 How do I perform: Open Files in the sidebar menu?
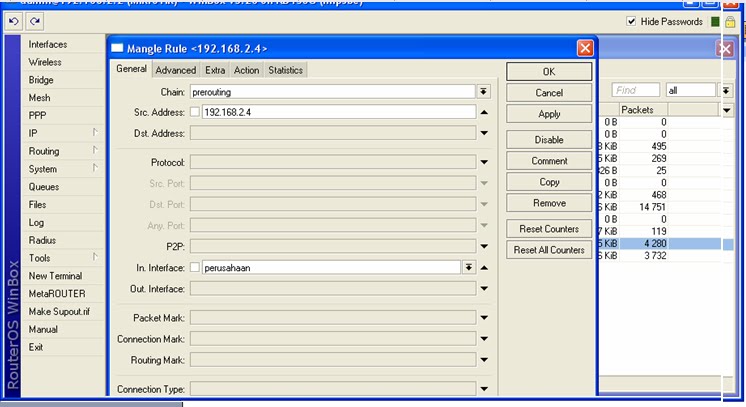point(63,205)
